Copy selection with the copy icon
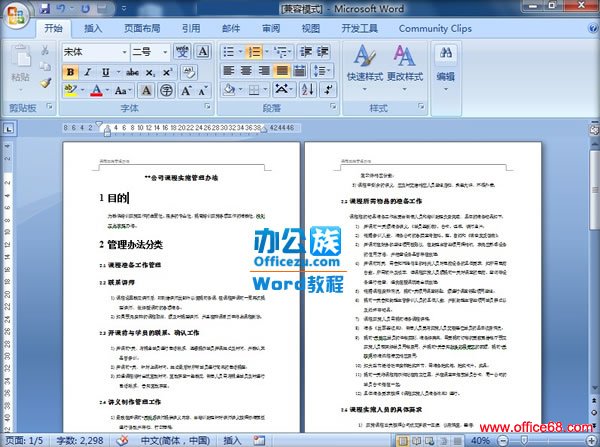Screen dimensions: 600x447 coord(45,67)
